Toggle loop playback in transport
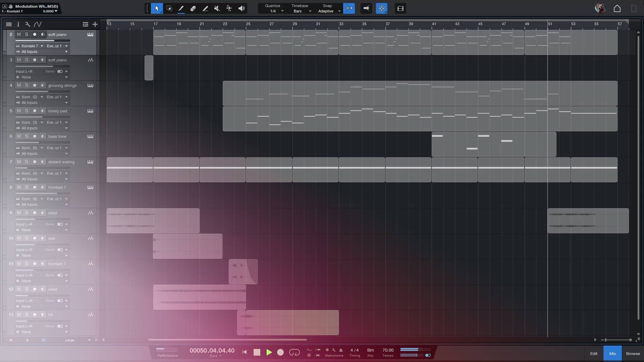This screenshot has height=362, width=644. (294, 352)
